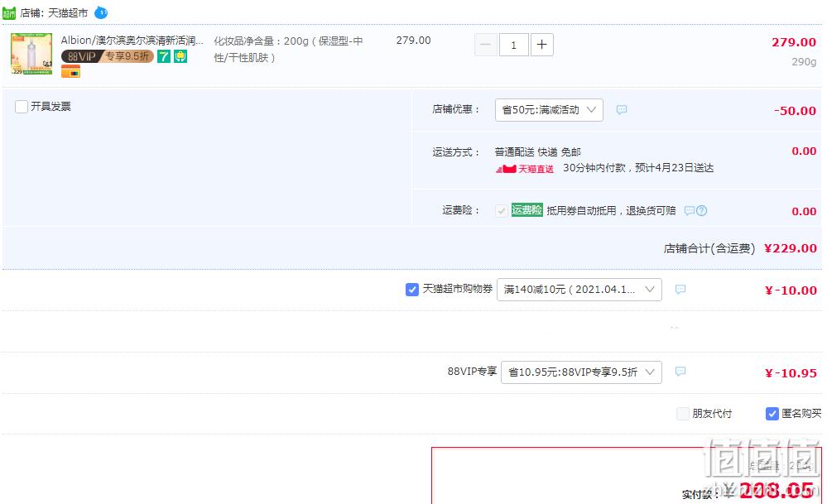Click the 店铺合计(含运费) label
Viewport: 827px width, 504px height.
(x=709, y=248)
